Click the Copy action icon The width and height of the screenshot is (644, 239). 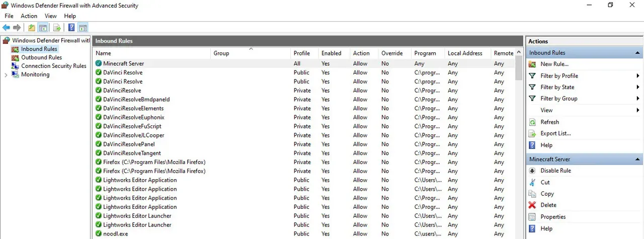pos(532,194)
